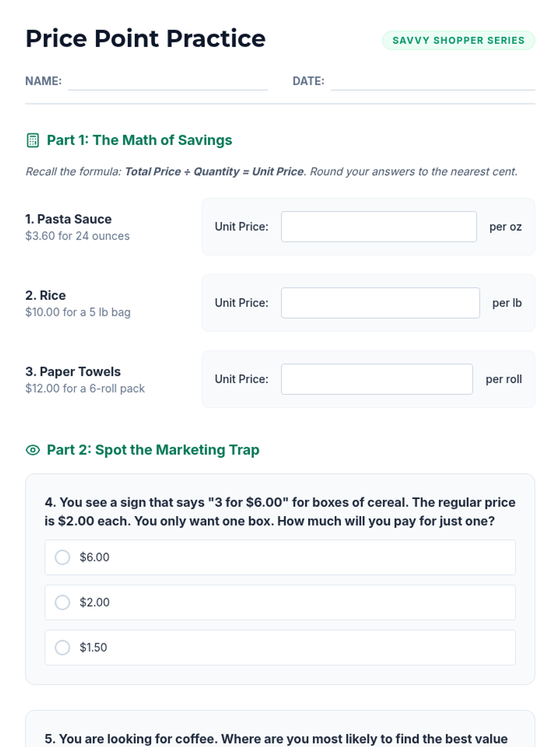The height and width of the screenshot is (747, 560).
Task: Click the 'per roll' unit label
Action: (x=503, y=379)
